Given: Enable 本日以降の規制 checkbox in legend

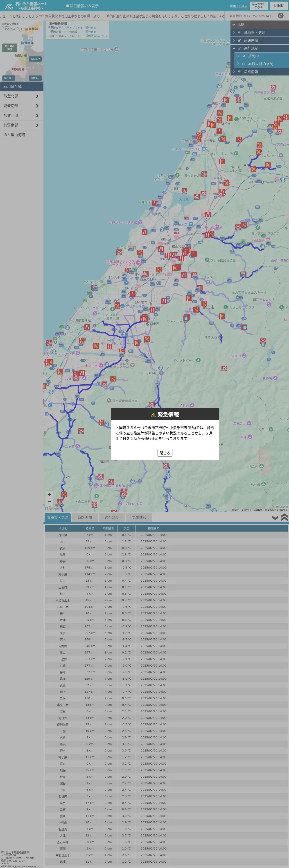Looking at the screenshot, I should (x=244, y=64).
